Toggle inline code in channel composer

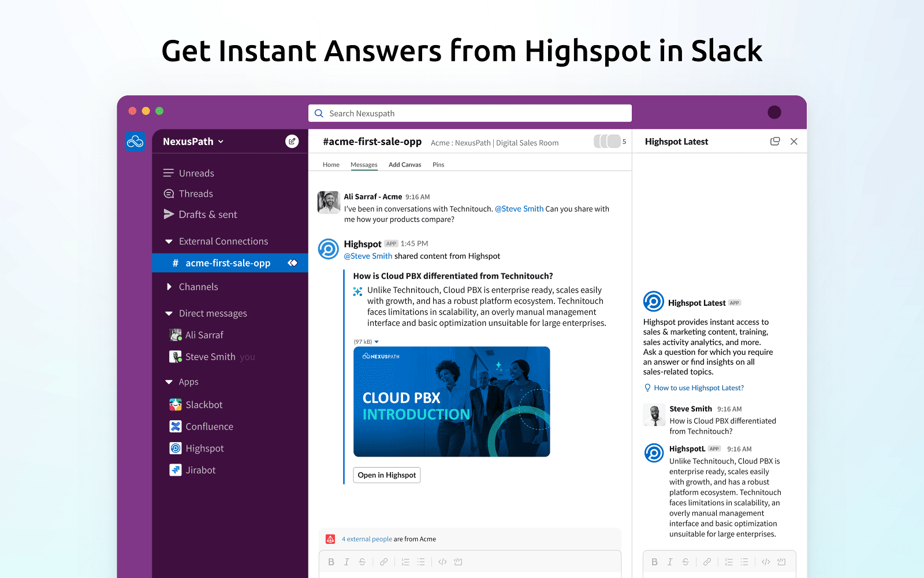pos(442,562)
